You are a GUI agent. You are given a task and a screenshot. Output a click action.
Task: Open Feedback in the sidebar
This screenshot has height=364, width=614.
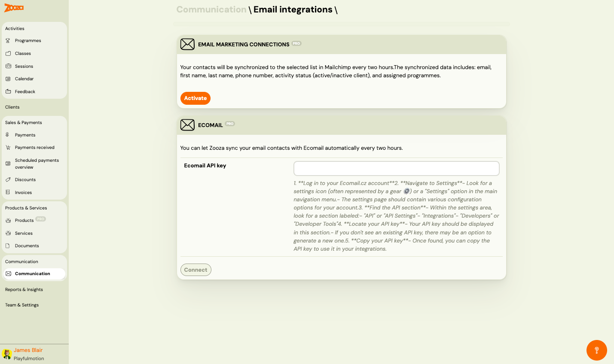pyautogui.click(x=34, y=91)
